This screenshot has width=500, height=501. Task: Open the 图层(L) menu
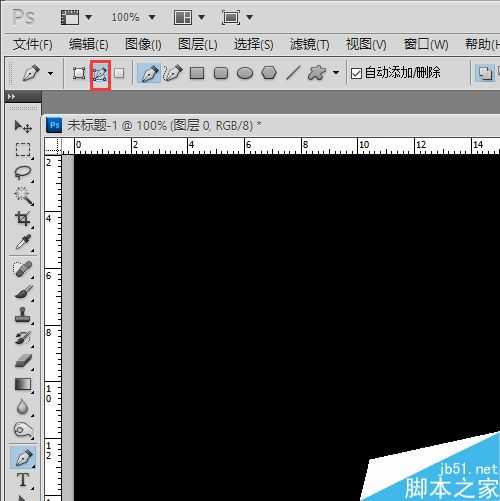coord(198,44)
